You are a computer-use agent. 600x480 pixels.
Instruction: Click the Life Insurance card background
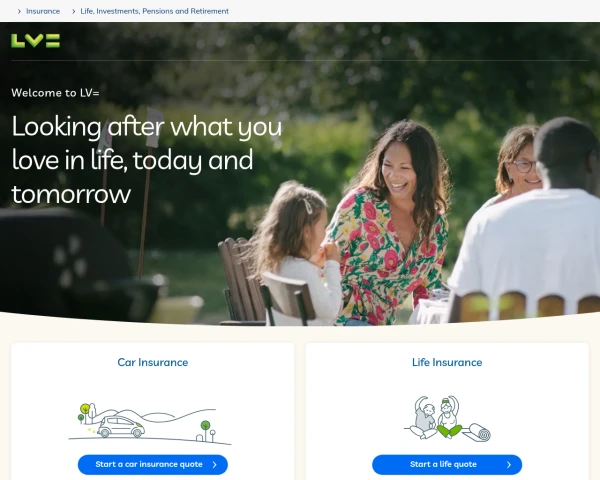pyautogui.click(x=447, y=387)
